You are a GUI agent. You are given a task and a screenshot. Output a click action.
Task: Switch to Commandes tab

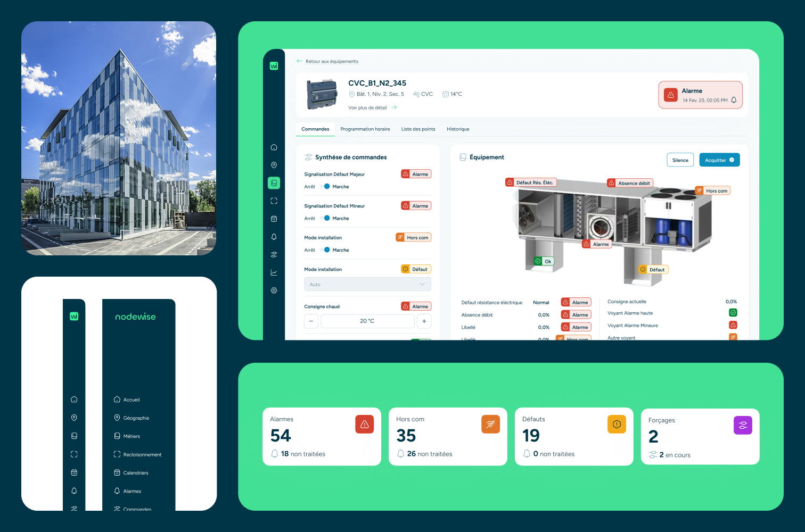coord(315,129)
